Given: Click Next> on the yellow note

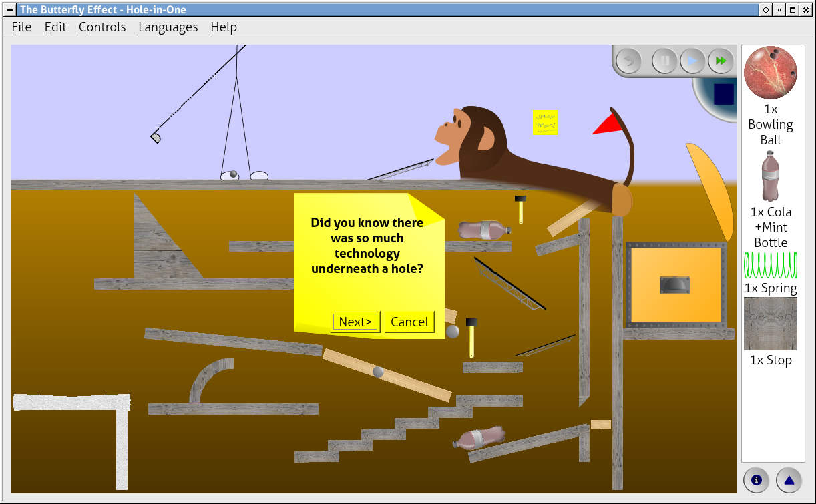Looking at the screenshot, I should click(355, 322).
